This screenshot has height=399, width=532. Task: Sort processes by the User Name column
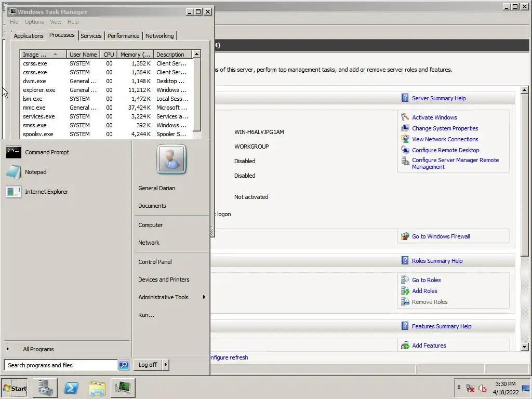tap(84, 55)
